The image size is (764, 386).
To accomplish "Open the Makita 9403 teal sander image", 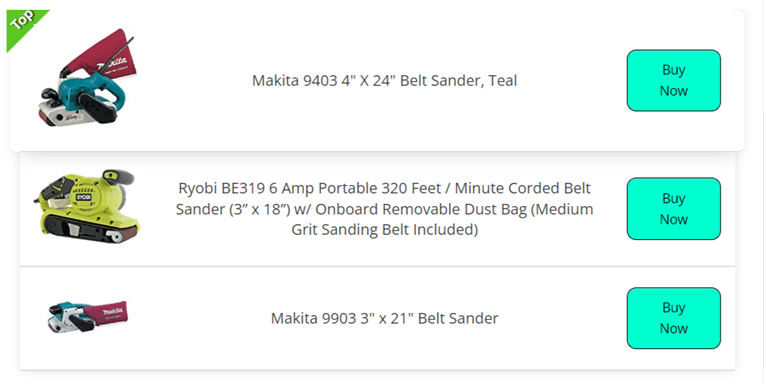I will point(88,77).
